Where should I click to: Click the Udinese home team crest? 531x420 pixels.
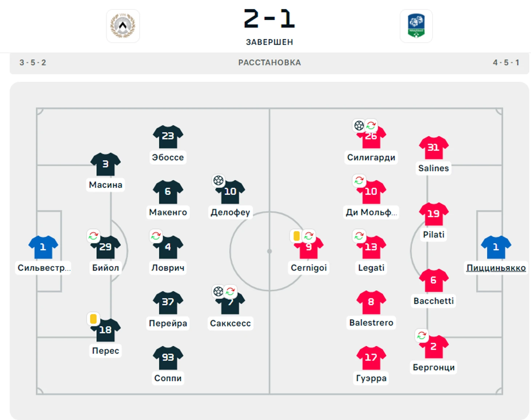[123, 26]
